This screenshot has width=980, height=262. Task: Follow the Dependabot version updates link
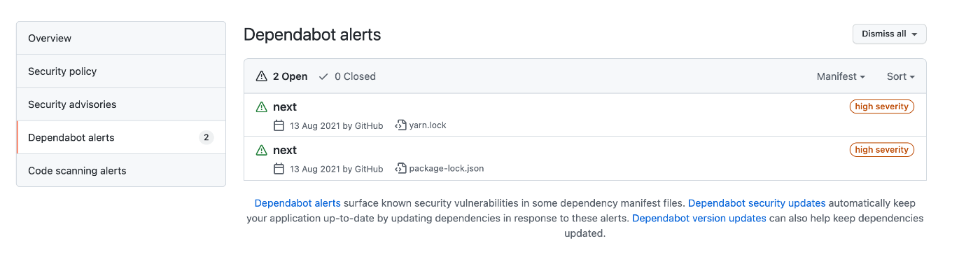pyautogui.click(x=699, y=219)
